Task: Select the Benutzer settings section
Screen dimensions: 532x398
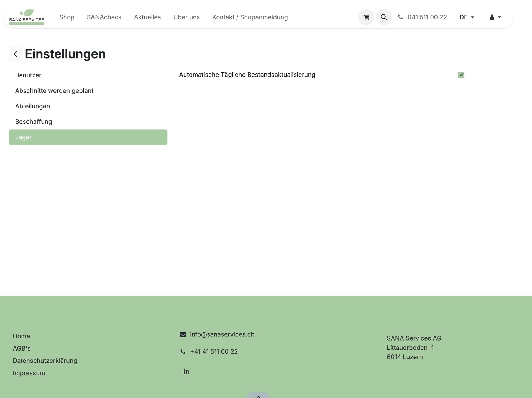Action: pyautogui.click(x=88, y=75)
